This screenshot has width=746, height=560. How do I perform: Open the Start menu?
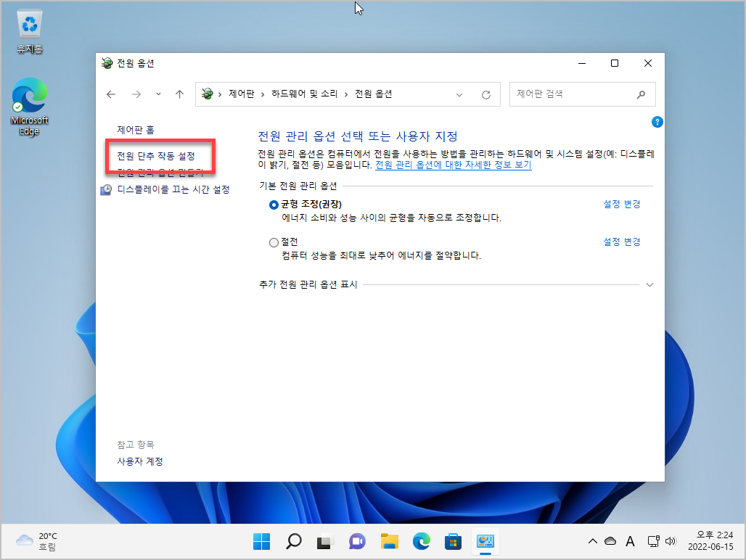(261, 541)
